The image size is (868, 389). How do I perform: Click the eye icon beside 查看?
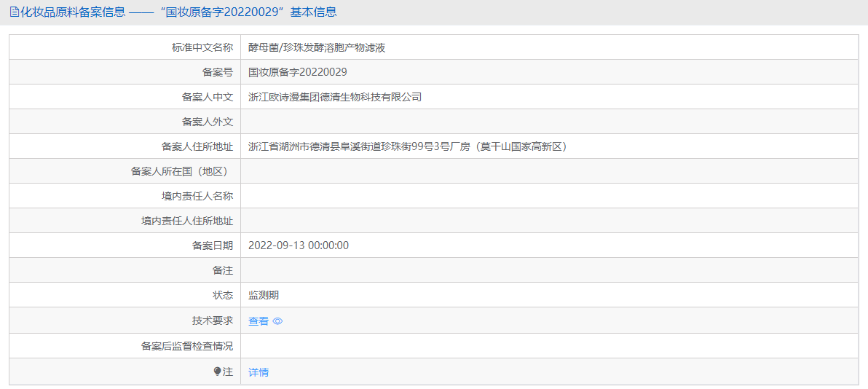coord(278,321)
